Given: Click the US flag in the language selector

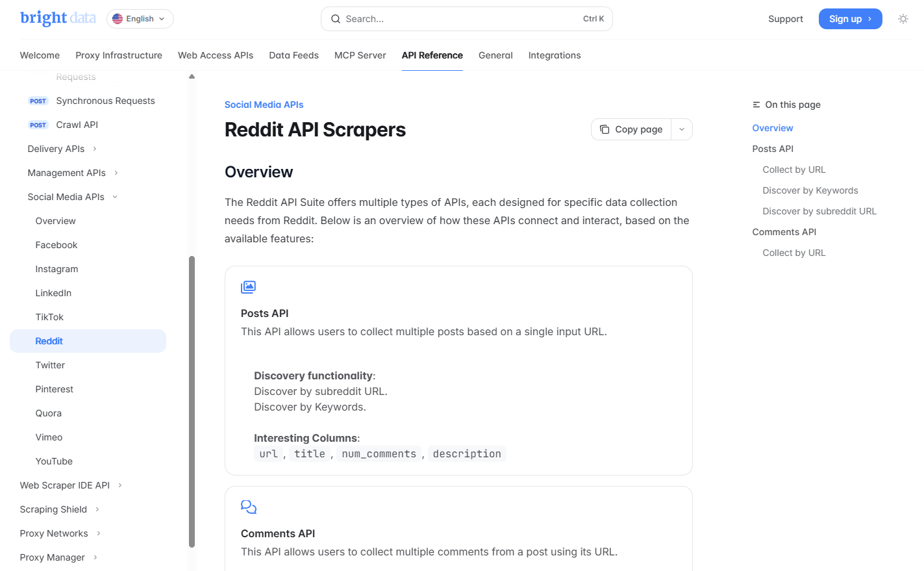Looking at the screenshot, I should point(117,19).
